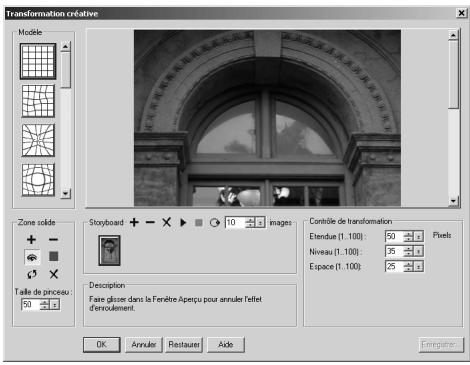Image resolution: width=470 pixels, height=365 pixels.
Task: Play the storyboard animation
Action: pyautogui.click(x=183, y=222)
